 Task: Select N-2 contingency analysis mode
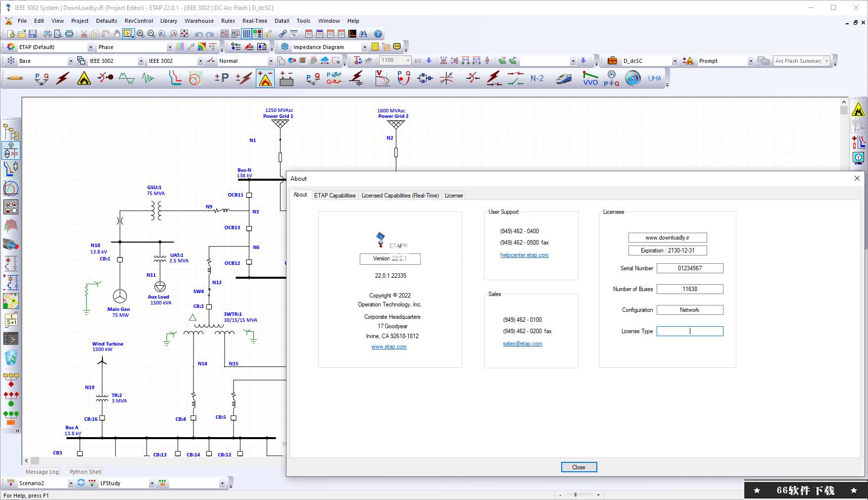[x=537, y=78]
